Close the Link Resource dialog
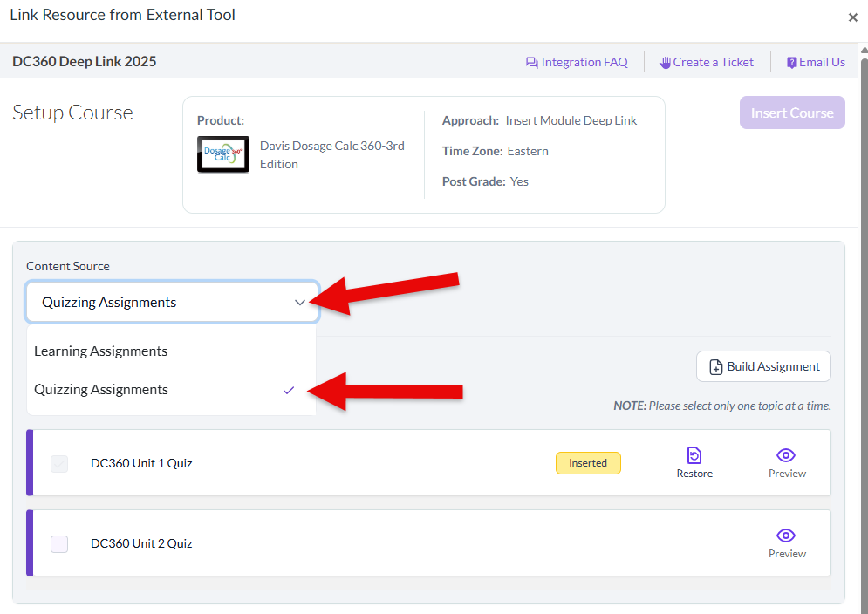This screenshot has height=614, width=868. click(852, 17)
